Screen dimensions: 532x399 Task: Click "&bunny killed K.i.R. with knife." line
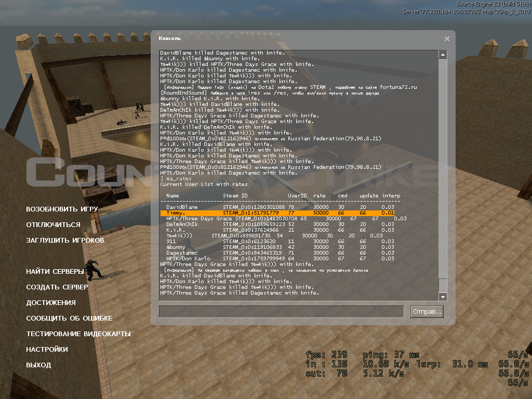pyautogui.click(x=210, y=99)
